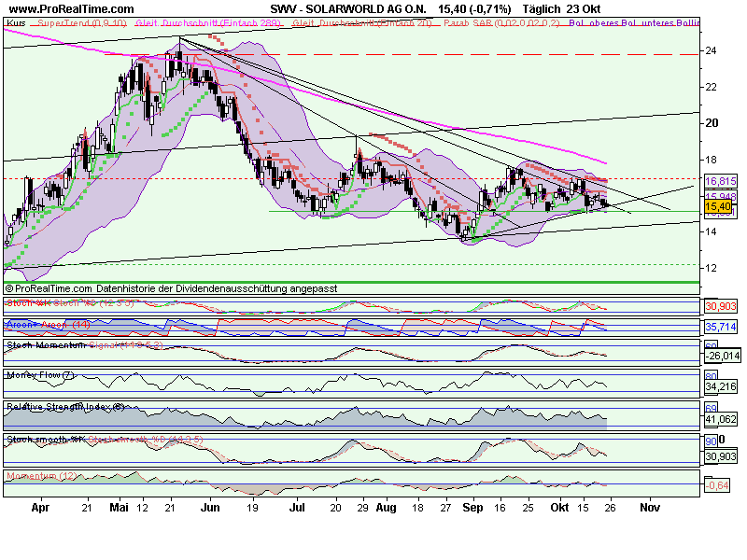Click the 24 price axis label

click(711, 50)
